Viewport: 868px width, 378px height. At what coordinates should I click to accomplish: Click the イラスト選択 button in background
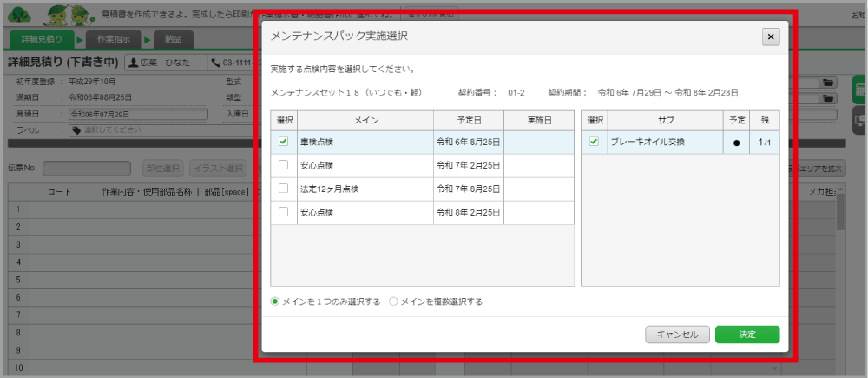tap(218, 168)
